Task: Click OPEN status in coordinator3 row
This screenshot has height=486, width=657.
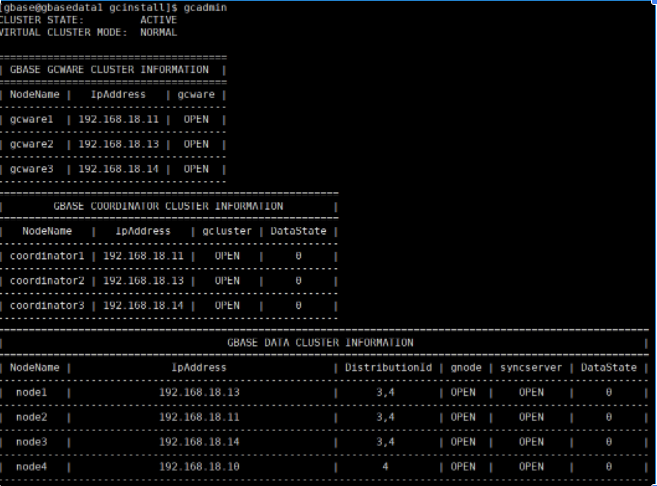Action: 227,305
